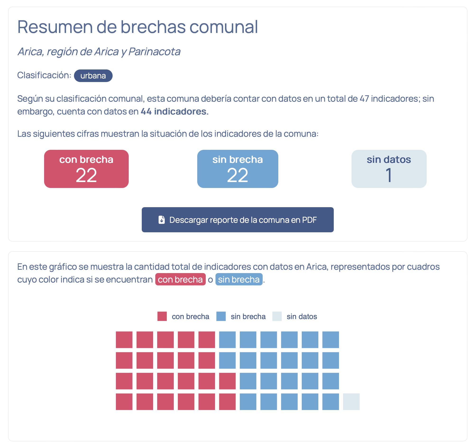Click the 'sin datos' legend label
Screen dimensions: 476x448
[302, 316]
